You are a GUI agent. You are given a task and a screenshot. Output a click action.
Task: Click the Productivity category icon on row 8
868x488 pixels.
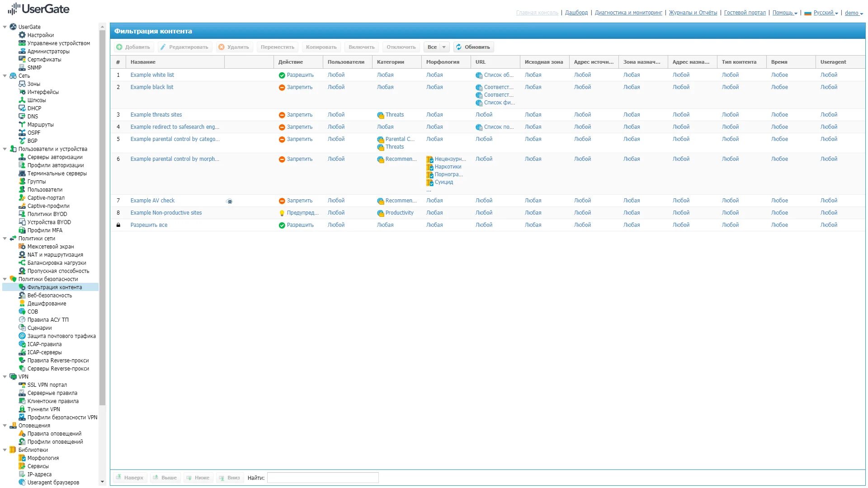(380, 213)
